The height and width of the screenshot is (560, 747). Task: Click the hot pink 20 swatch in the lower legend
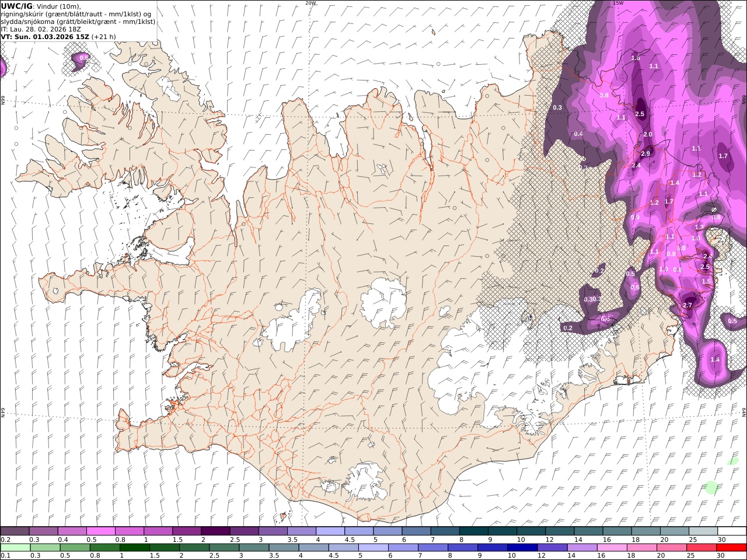click(x=672, y=548)
